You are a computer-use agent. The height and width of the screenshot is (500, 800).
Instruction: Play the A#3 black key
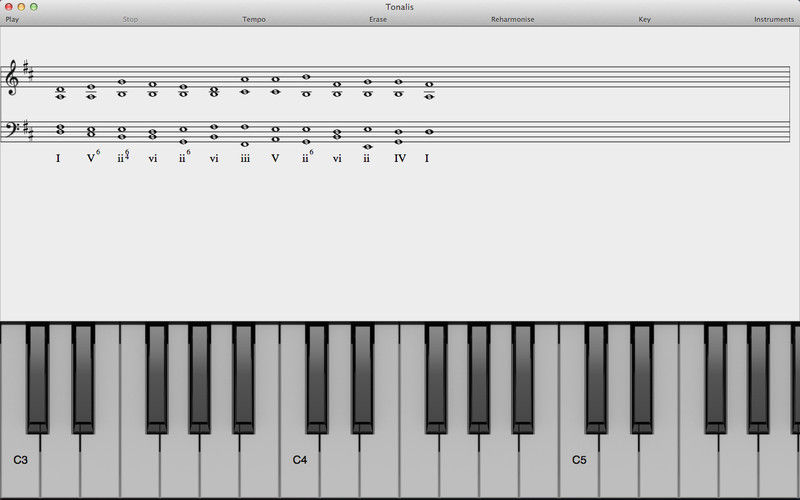point(243,378)
